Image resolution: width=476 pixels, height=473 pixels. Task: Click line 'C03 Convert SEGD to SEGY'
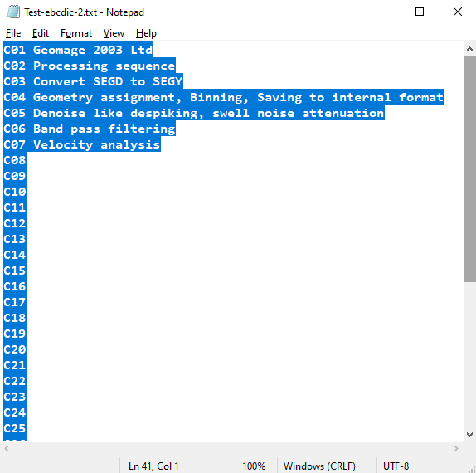(x=93, y=81)
